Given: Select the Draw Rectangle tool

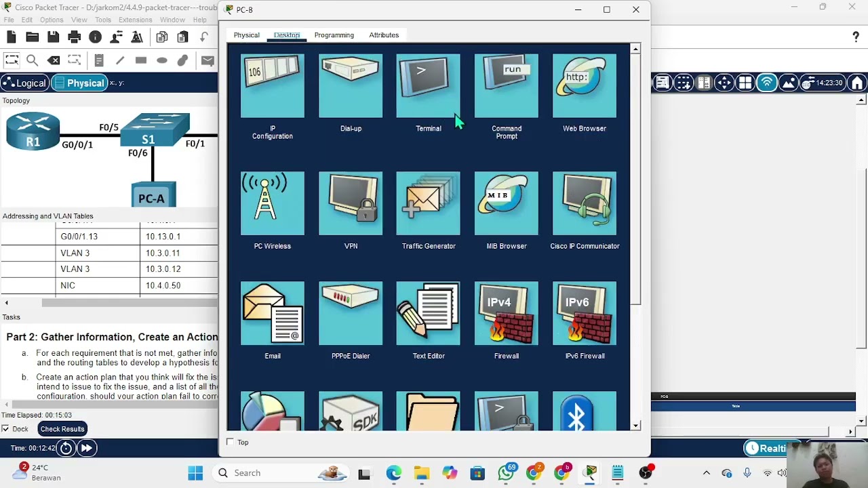Looking at the screenshot, I should point(141,60).
